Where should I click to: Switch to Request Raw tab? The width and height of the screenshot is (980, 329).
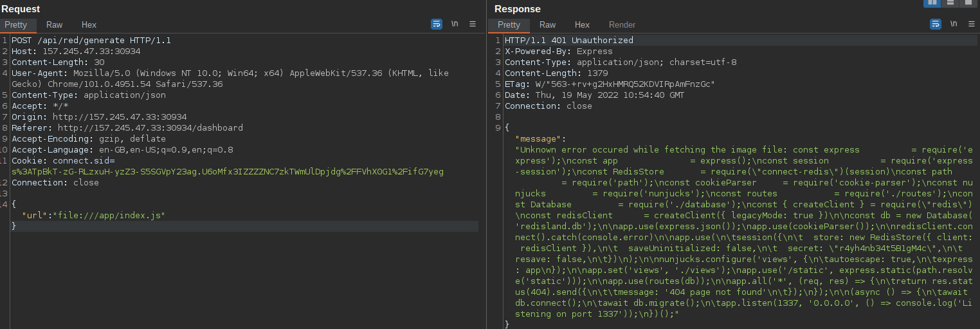pos(54,24)
